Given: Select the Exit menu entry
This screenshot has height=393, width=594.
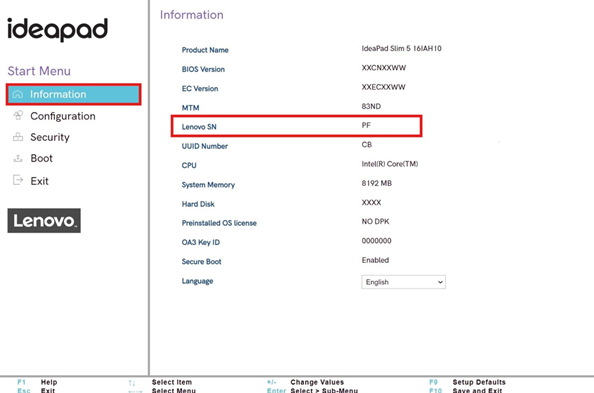Looking at the screenshot, I should coord(39,181).
